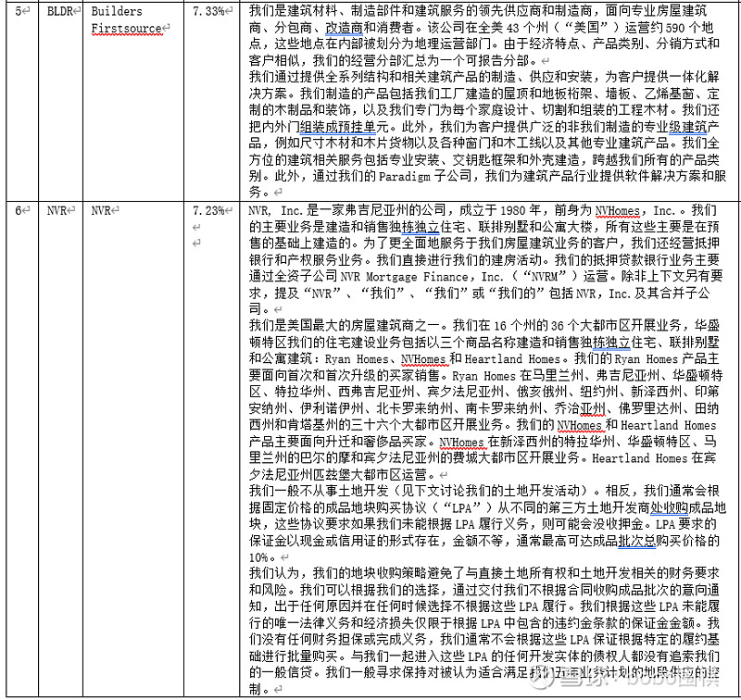741x700 pixels.
Task: Select the percentage cell "7.23%"
Action: (x=209, y=211)
